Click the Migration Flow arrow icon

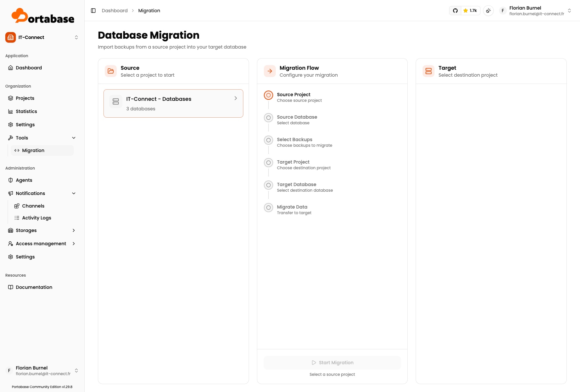pos(270,71)
